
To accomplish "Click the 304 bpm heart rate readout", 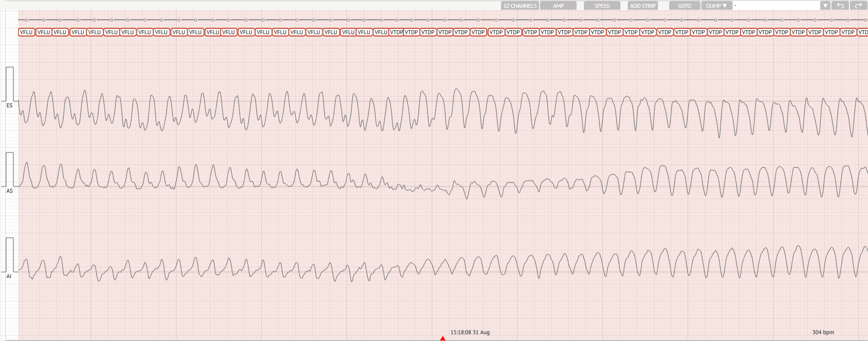I will click(823, 332).
